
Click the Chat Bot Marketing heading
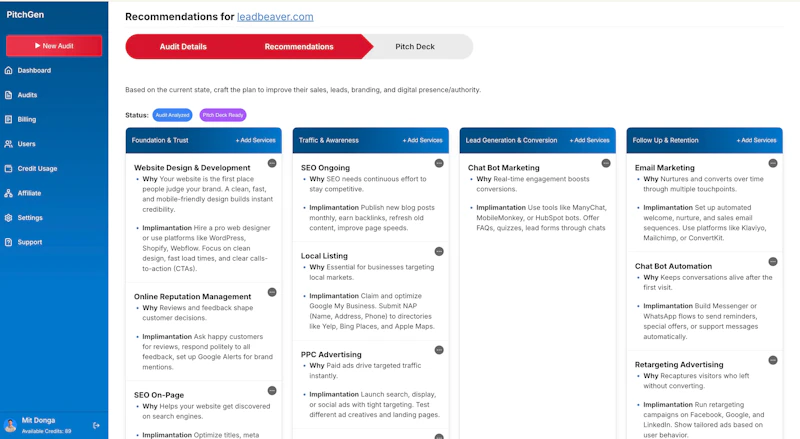[x=504, y=168]
